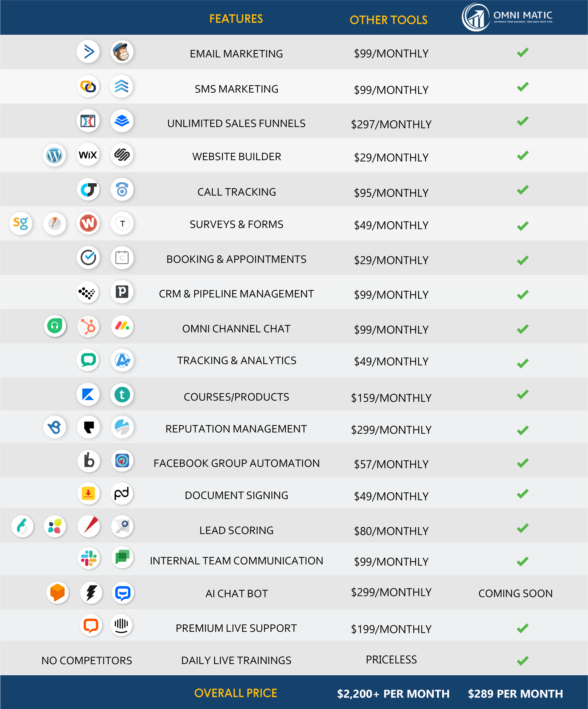This screenshot has width=588, height=709.
Task: Click the SurveyGizmo 'sg' icon
Action: pyautogui.click(x=21, y=223)
